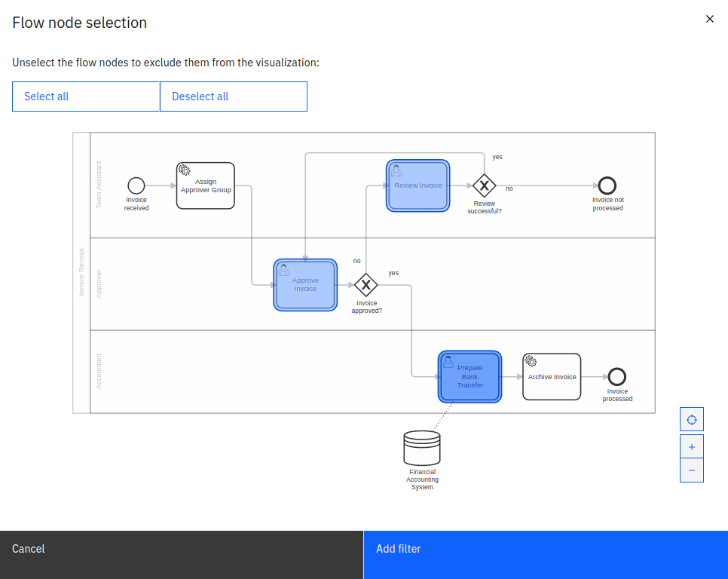Screen dimensions: 728x579
Task: Click the zoom in icon beside the diagram
Action: click(691, 446)
